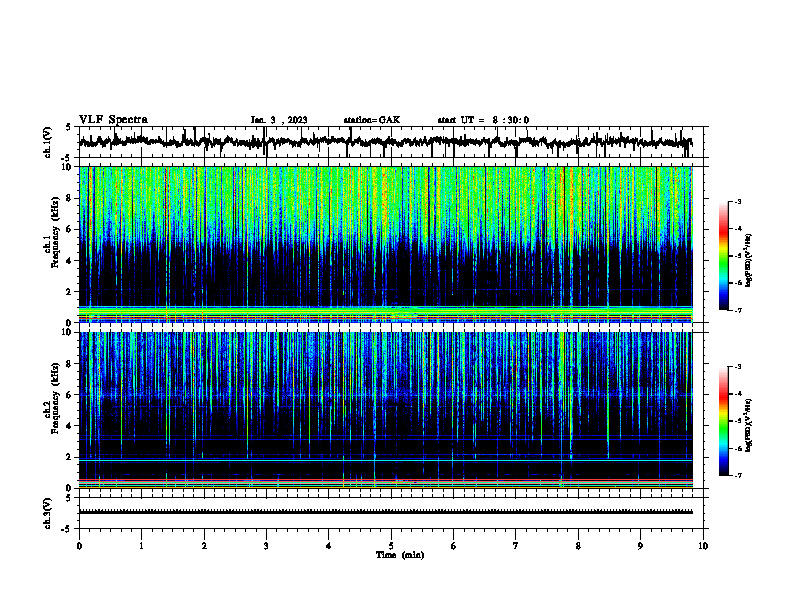Click the Time (min) axis label
The width and height of the screenshot is (792, 612).
pyautogui.click(x=400, y=555)
